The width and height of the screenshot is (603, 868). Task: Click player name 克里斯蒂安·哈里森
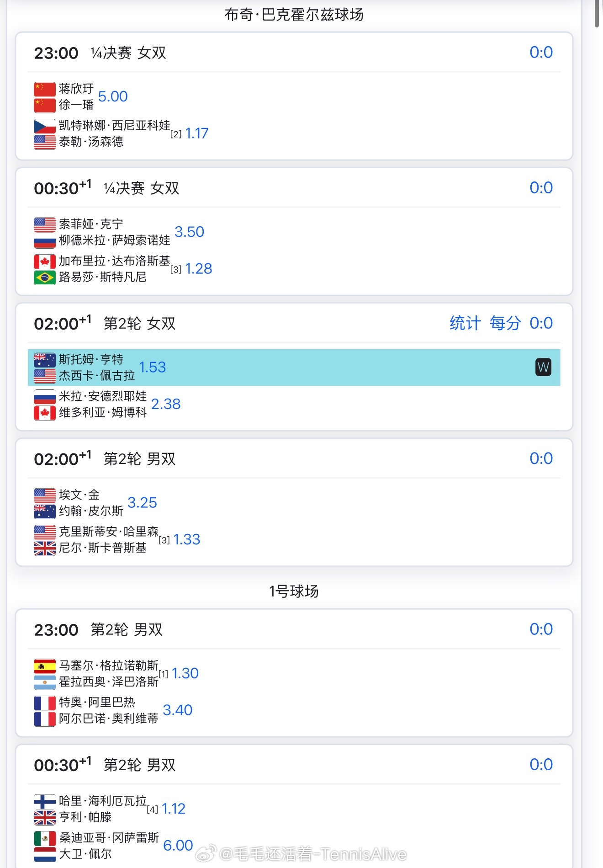click(x=108, y=532)
